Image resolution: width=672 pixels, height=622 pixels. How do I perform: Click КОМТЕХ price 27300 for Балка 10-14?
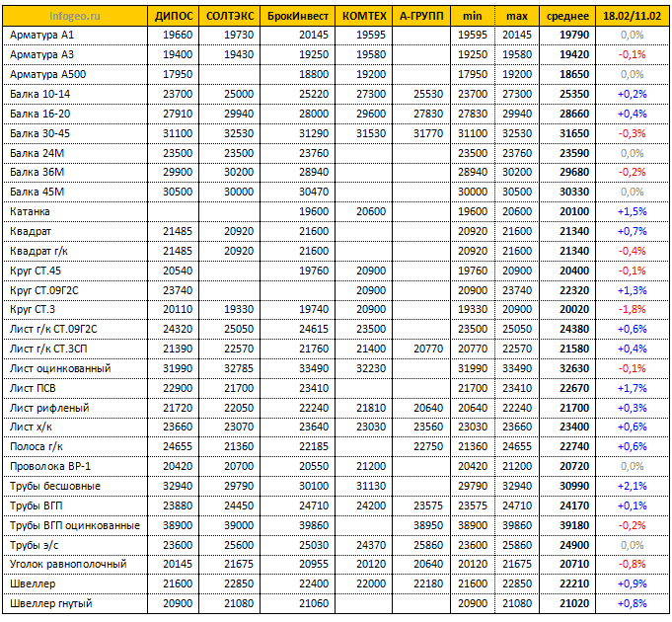[x=371, y=94]
